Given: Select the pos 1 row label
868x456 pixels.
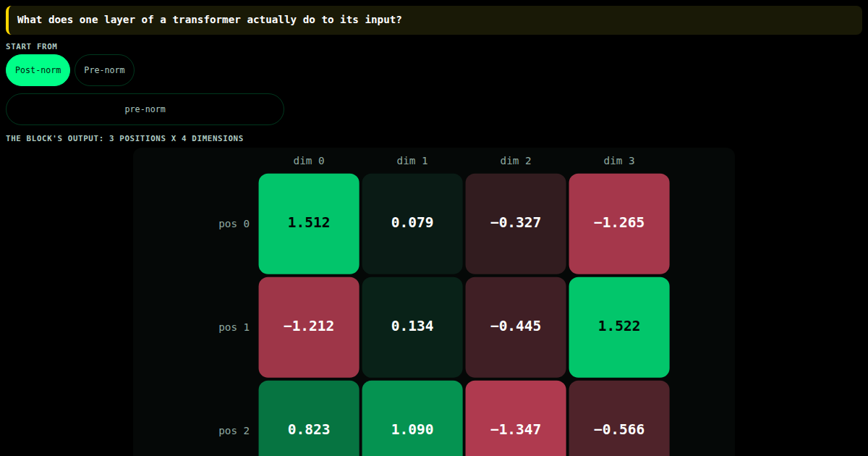Looking at the screenshot, I should coord(234,327).
